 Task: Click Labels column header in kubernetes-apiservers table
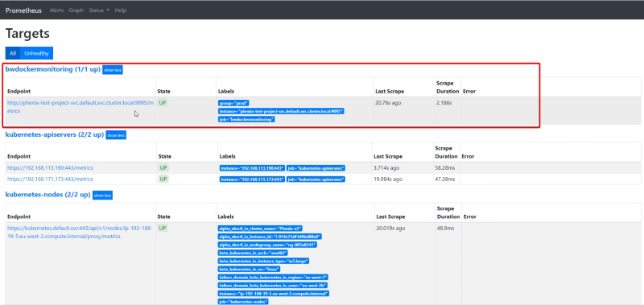click(x=227, y=156)
